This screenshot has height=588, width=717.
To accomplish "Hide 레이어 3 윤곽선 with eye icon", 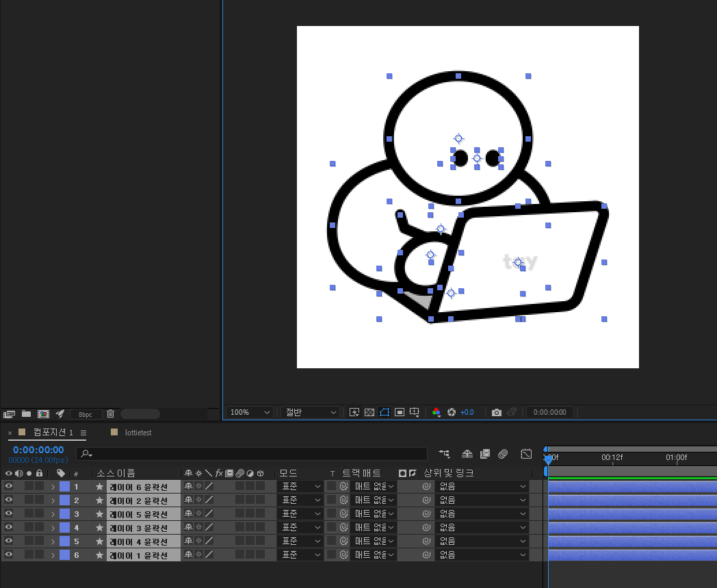I will click(x=8, y=528).
